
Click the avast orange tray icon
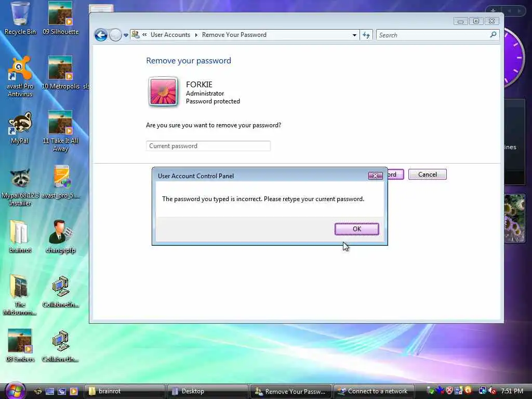[468, 391]
